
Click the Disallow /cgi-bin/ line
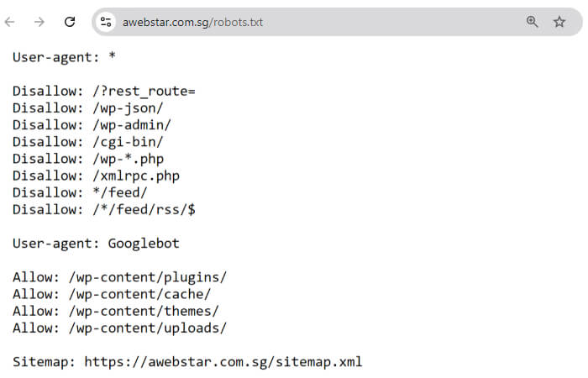(x=87, y=142)
